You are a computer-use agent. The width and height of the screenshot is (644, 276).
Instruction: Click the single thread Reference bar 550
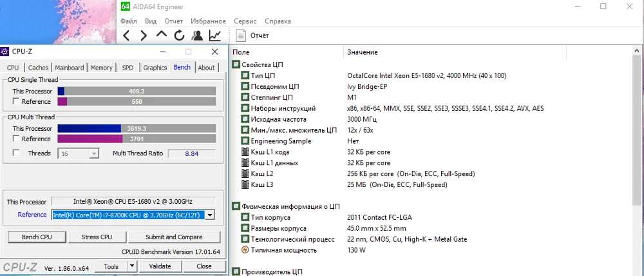click(137, 102)
